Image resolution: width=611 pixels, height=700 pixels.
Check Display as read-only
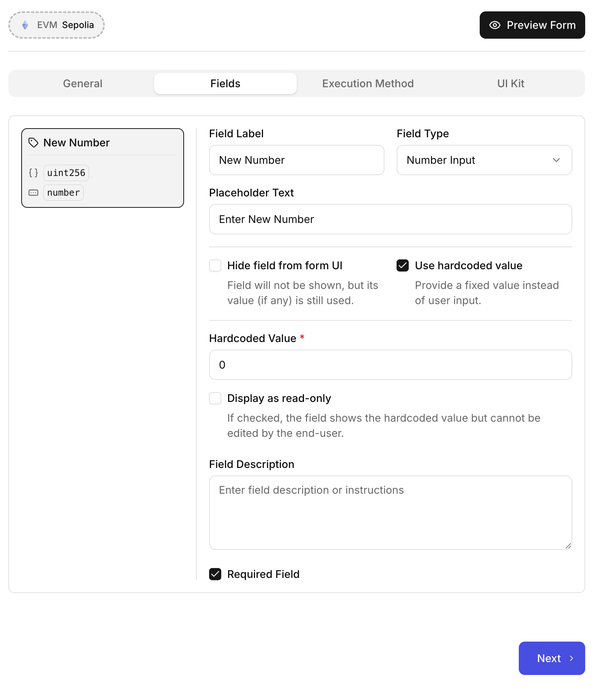click(215, 398)
